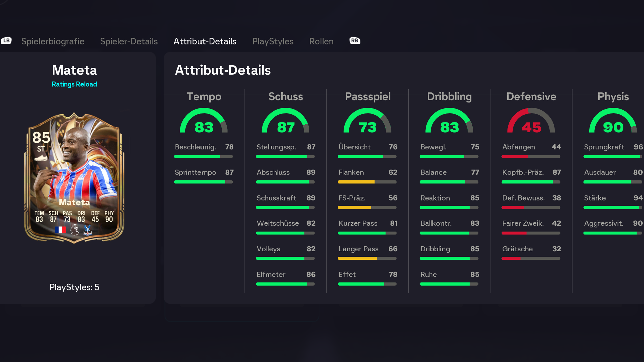This screenshot has height=362, width=644.
Task: Click the Premier League logo on card
Action: pos(75,230)
